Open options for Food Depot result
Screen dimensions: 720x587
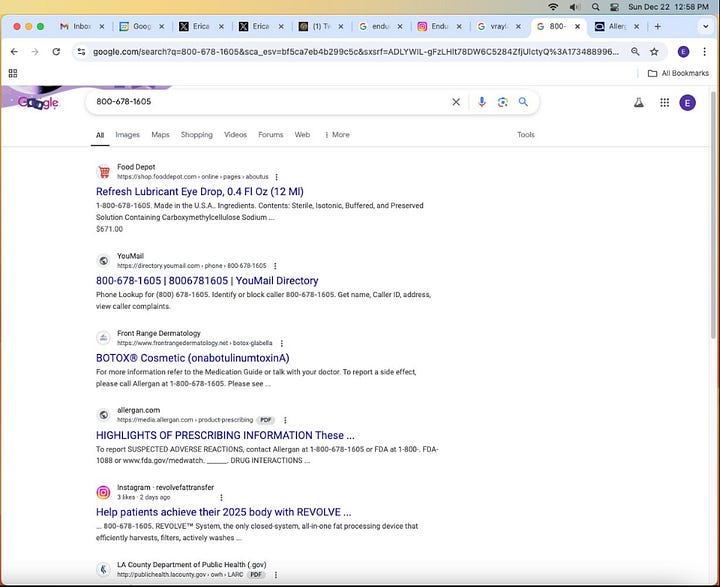pos(276,177)
